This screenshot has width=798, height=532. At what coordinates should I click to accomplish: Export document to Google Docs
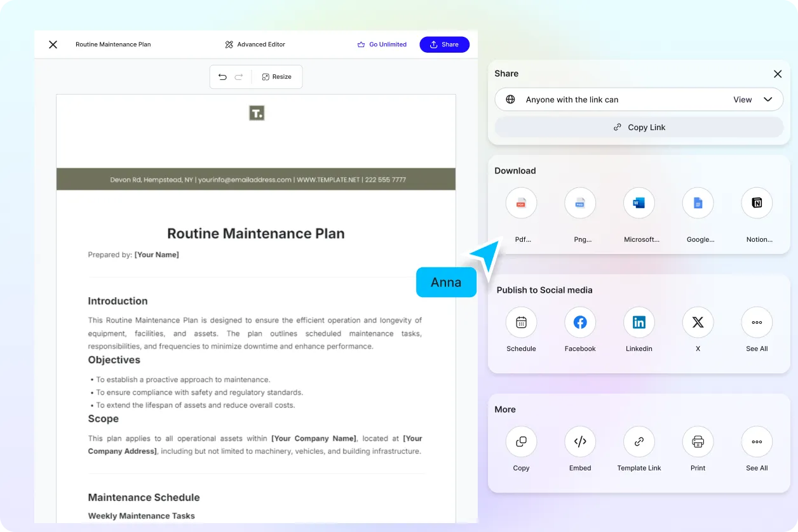tap(698, 203)
